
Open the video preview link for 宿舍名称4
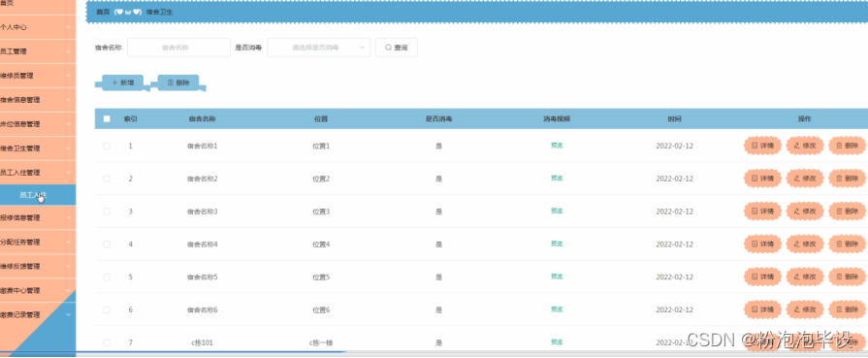[x=557, y=244]
